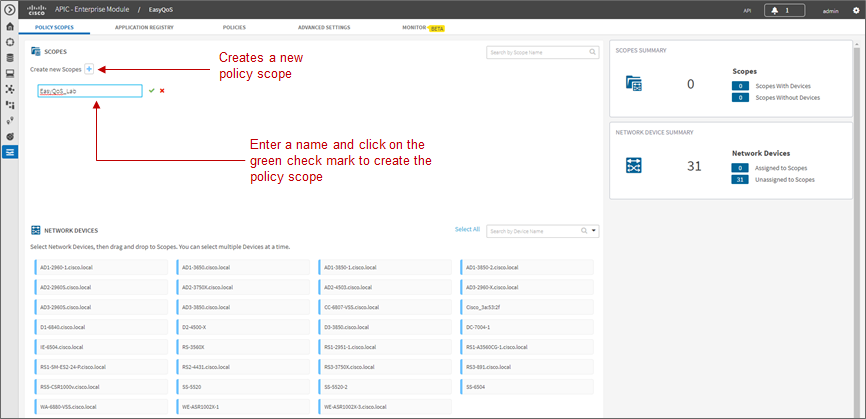The image size is (866, 419).
Task: Cancel scope creation with red X
Action: tap(162, 91)
